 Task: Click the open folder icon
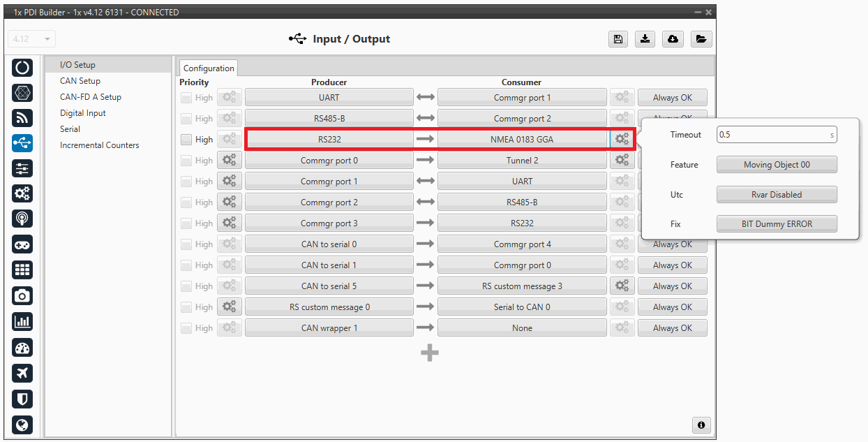(701, 39)
